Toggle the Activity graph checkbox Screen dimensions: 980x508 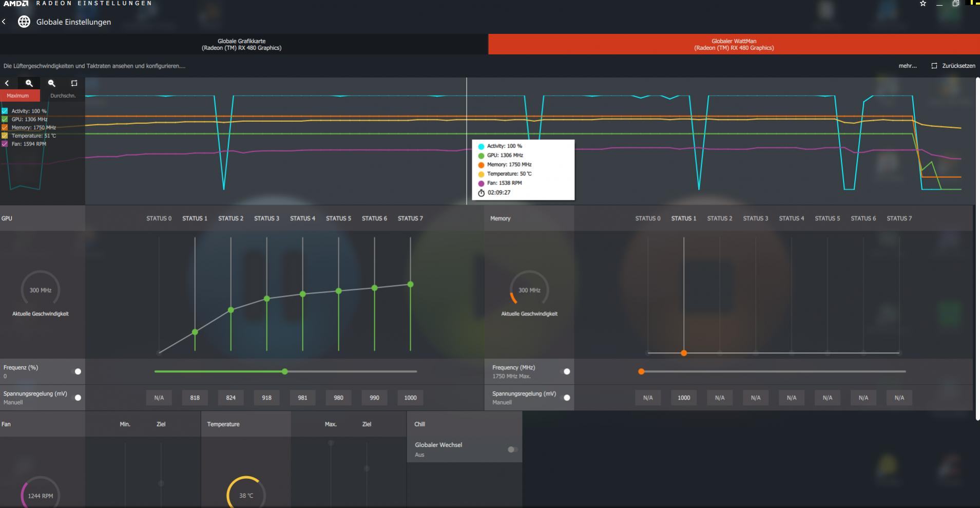pyautogui.click(x=5, y=111)
